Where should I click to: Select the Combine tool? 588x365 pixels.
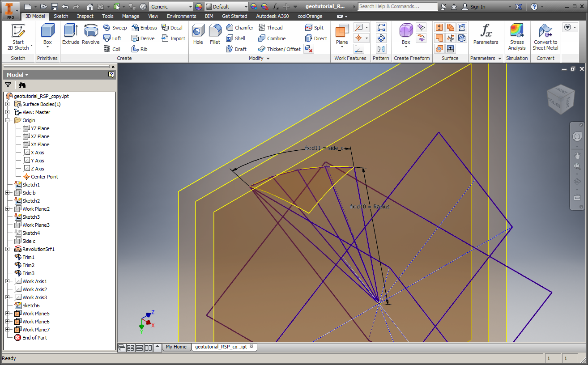(272, 38)
